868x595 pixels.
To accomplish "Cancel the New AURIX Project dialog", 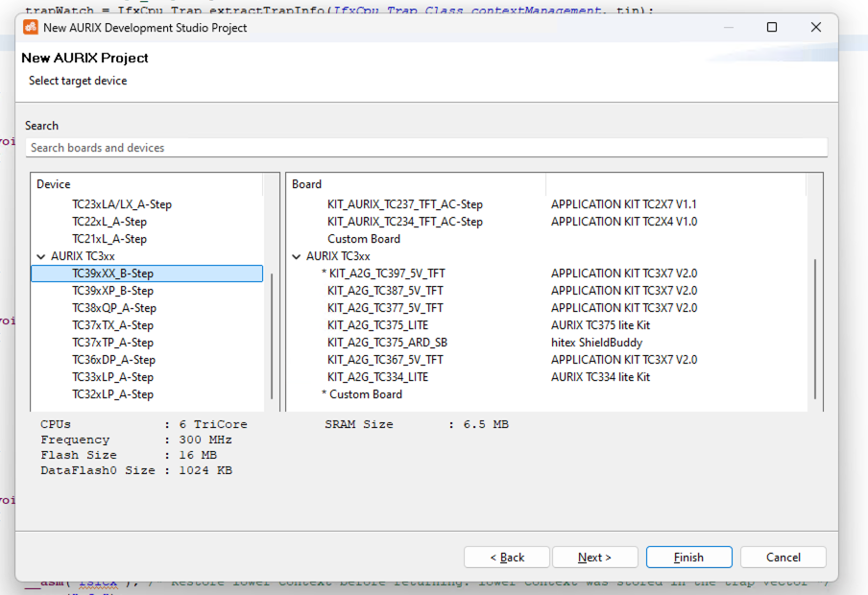I will [783, 557].
